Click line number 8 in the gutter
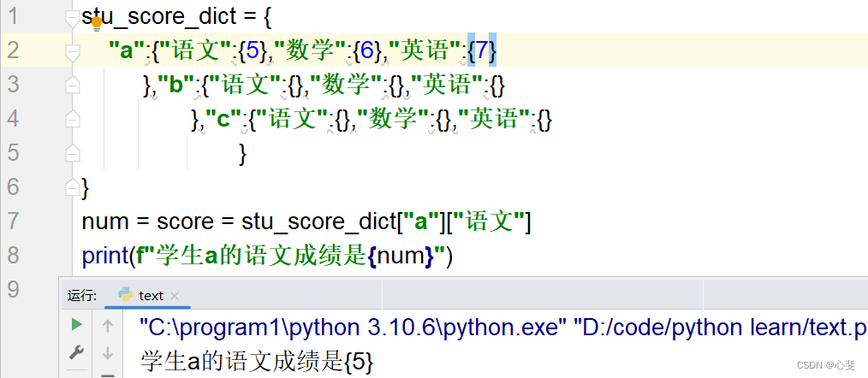868x378 pixels. click(14, 255)
